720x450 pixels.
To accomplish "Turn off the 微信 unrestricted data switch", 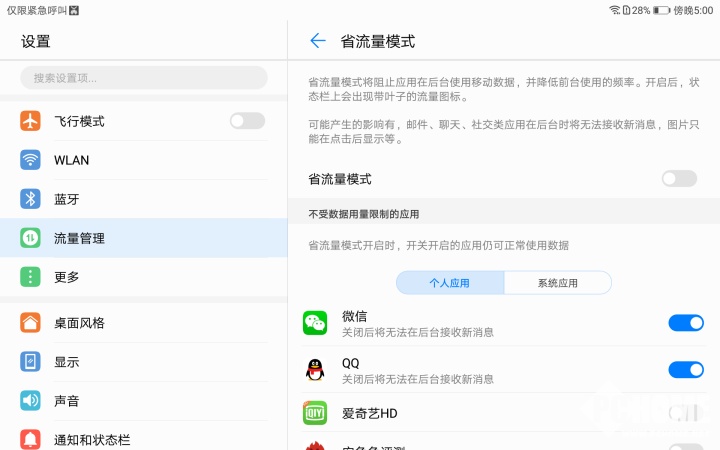I will pos(686,323).
